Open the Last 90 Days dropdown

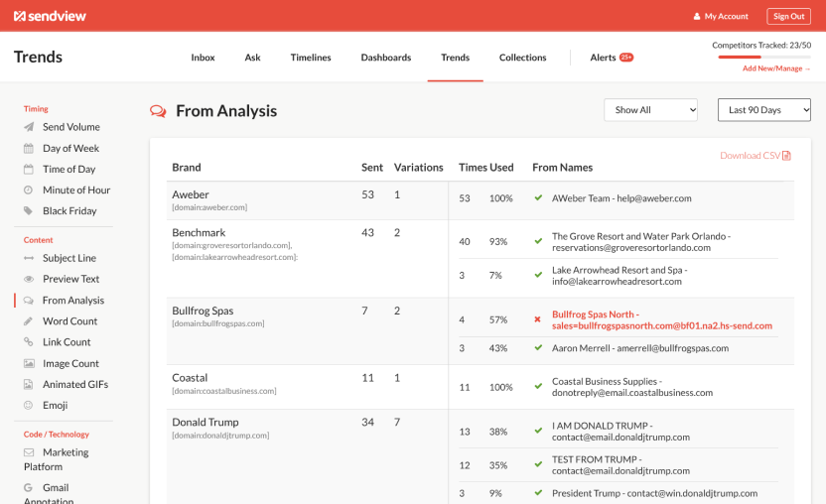coord(763,110)
